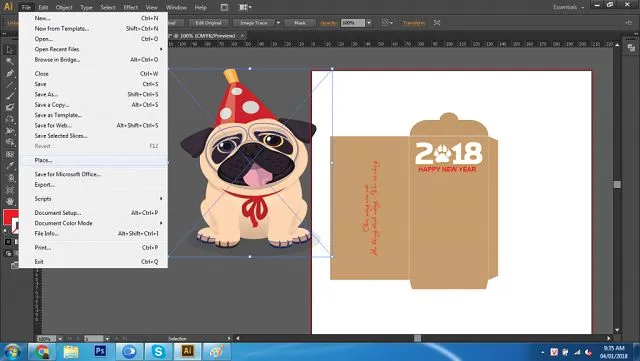Click the small black Color mode button
This screenshot has height=361, width=640.
[x=8, y=242]
